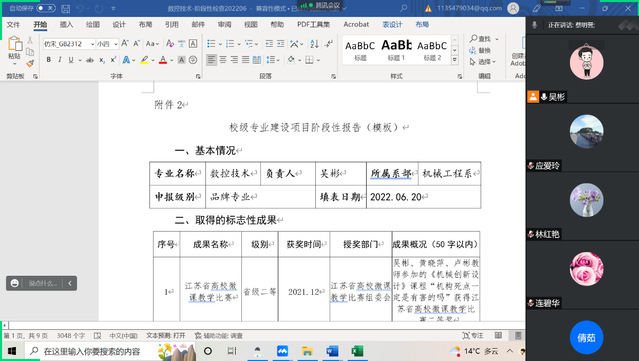Viewport: 639px width, 361px height.
Task: Click the Bold formatting icon
Action: point(48,60)
